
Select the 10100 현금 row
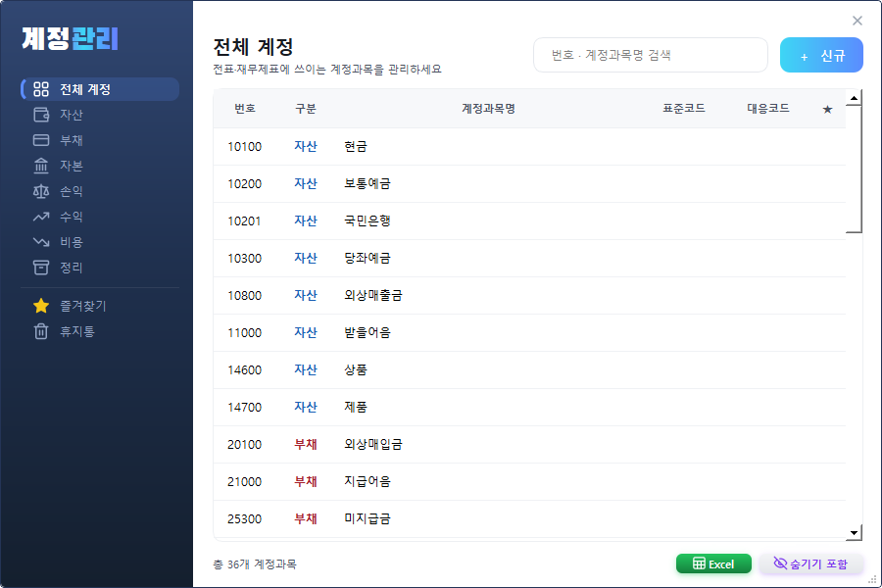(x=529, y=147)
